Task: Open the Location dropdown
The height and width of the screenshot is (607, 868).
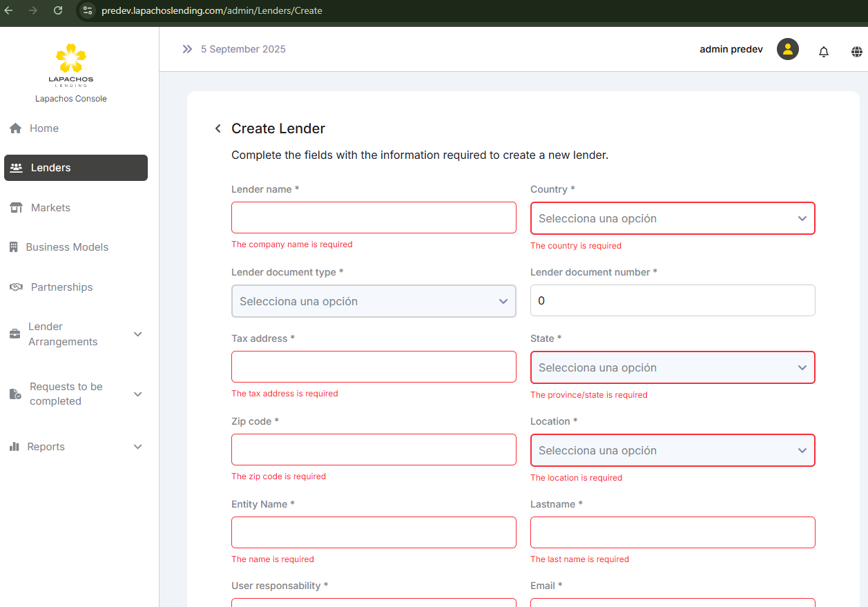Action: click(x=672, y=450)
